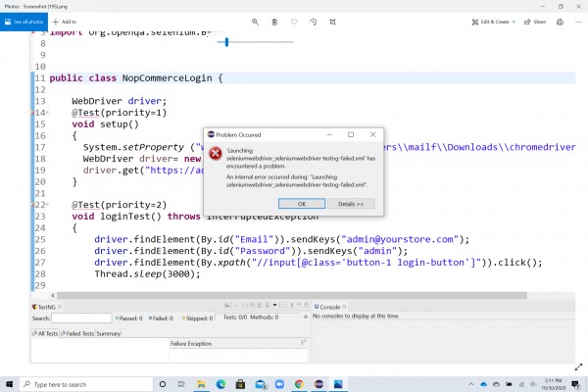588x392 pixels.
Task: Click the Share button
Action: (x=535, y=22)
